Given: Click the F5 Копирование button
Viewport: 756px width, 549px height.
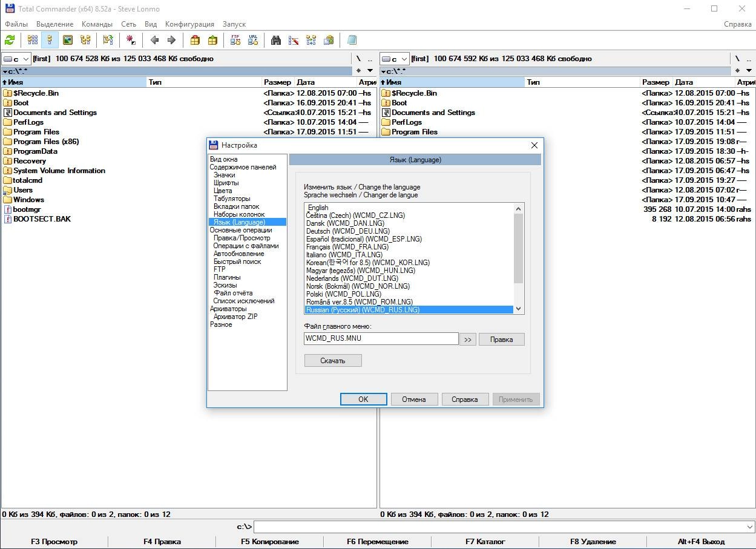Looking at the screenshot, I should click(x=270, y=542).
